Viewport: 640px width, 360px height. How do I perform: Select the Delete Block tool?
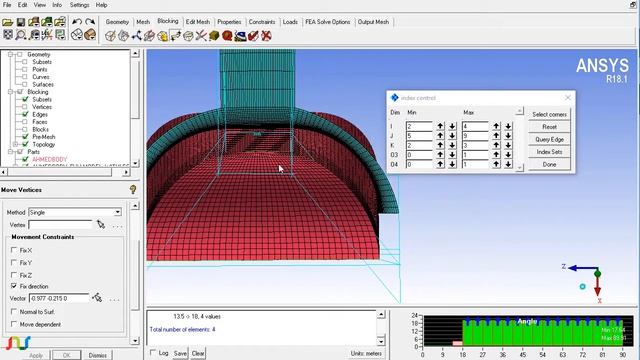pyautogui.click(x=266, y=36)
